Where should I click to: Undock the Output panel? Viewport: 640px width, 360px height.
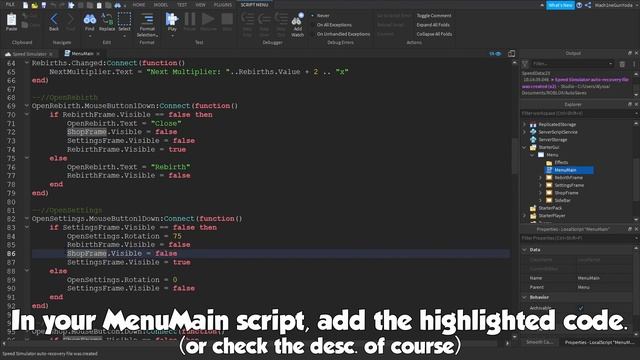click(630, 53)
